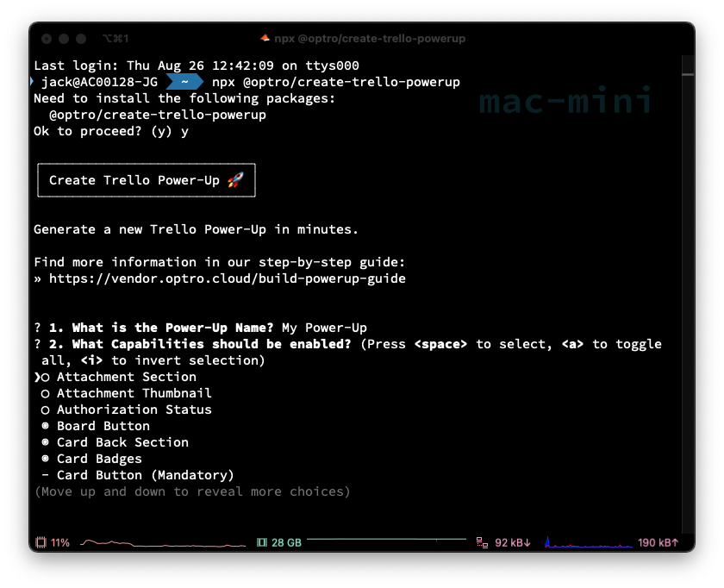Click the terminal vertical scrollbar
Viewport: 724px width, 588px height.
click(688, 296)
